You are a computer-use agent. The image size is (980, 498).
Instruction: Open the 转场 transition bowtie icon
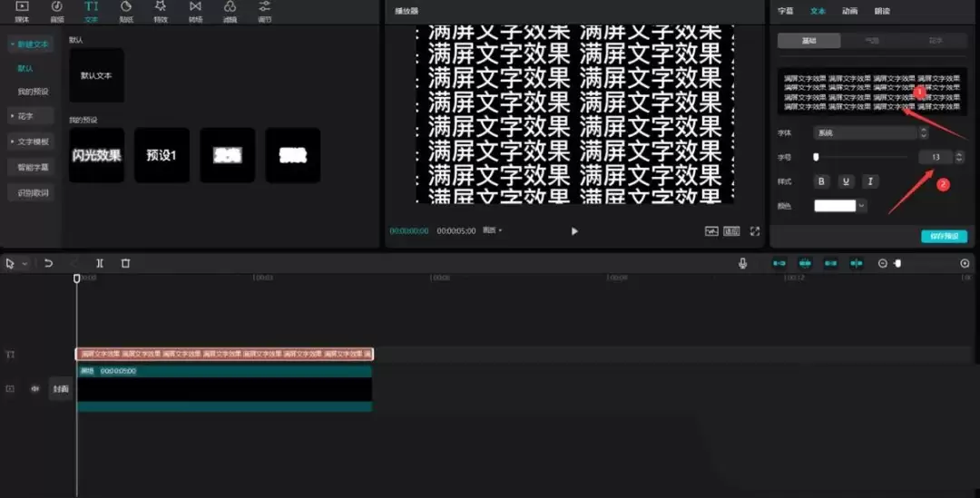[196, 11]
